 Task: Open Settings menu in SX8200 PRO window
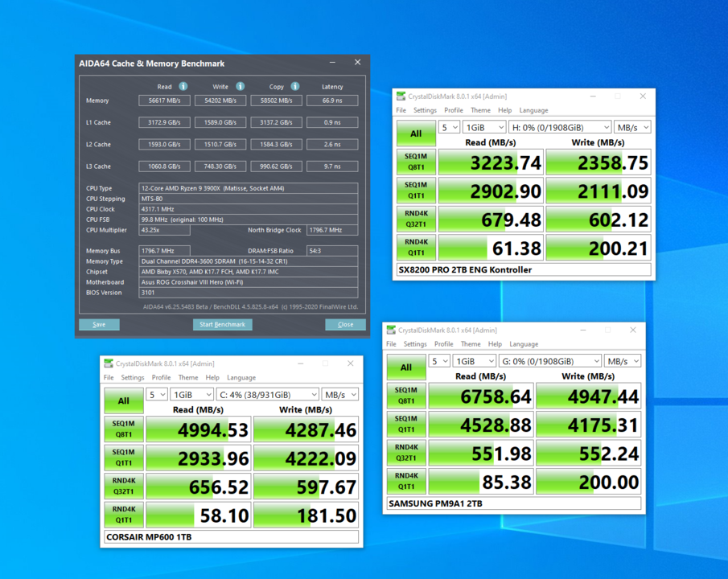click(425, 110)
